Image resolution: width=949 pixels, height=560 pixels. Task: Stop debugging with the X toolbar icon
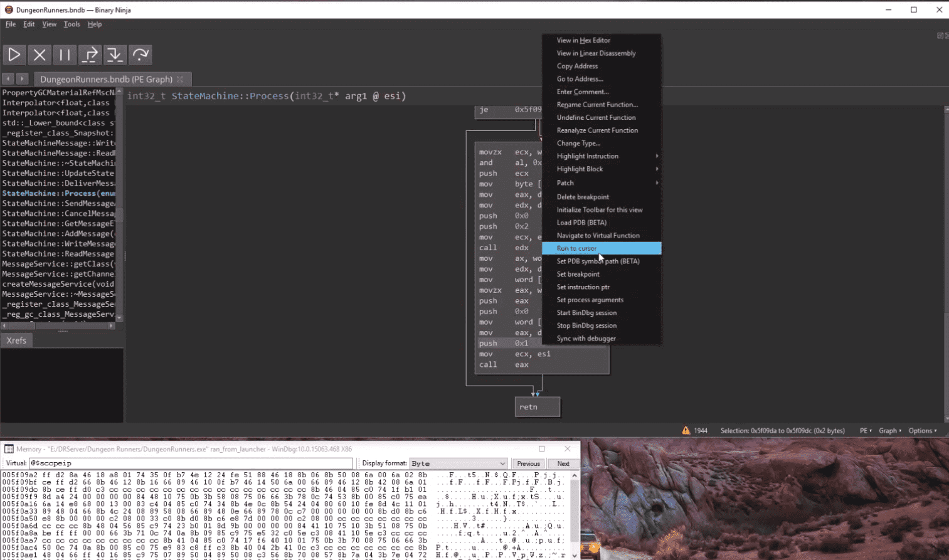[40, 55]
